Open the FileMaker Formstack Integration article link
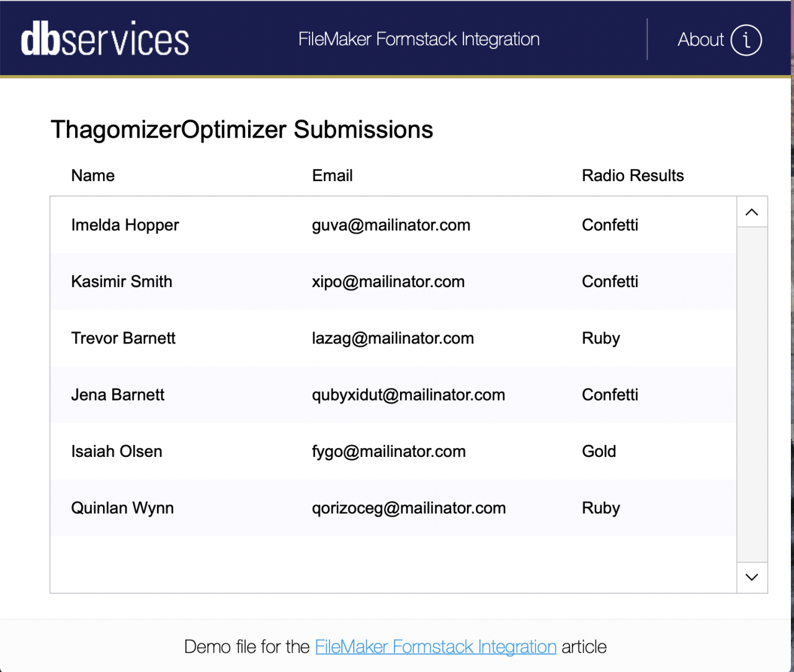The height and width of the screenshot is (672, 794). pos(435,647)
